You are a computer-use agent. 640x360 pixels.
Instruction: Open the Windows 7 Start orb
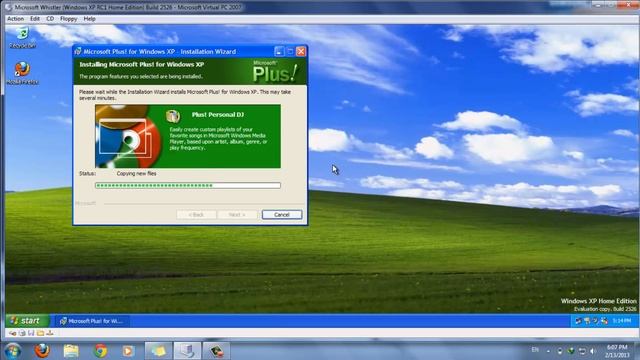(13, 351)
